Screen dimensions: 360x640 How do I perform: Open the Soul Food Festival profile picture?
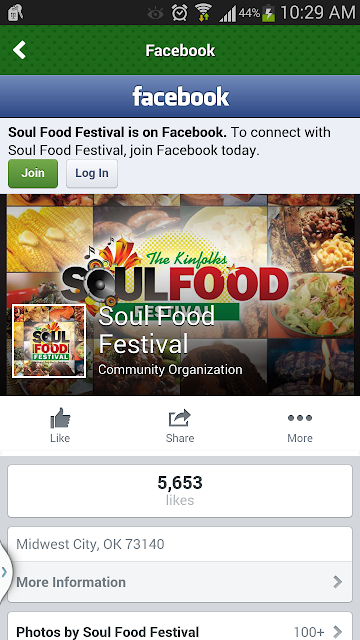tap(49, 341)
